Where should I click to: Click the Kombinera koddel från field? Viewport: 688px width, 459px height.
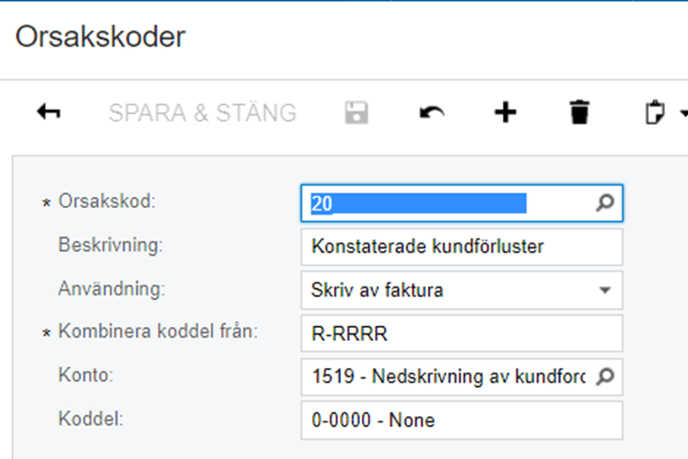click(460, 334)
